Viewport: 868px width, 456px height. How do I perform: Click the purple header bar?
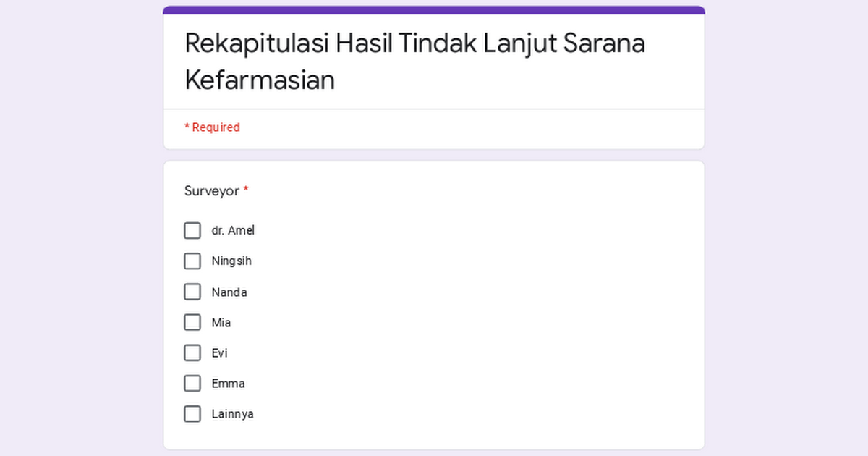pyautogui.click(x=434, y=9)
